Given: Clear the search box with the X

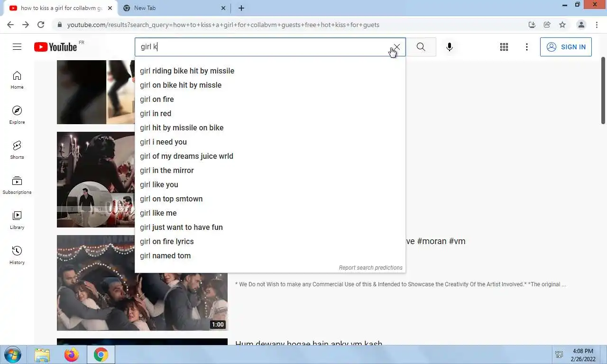Looking at the screenshot, I should pos(397,47).
